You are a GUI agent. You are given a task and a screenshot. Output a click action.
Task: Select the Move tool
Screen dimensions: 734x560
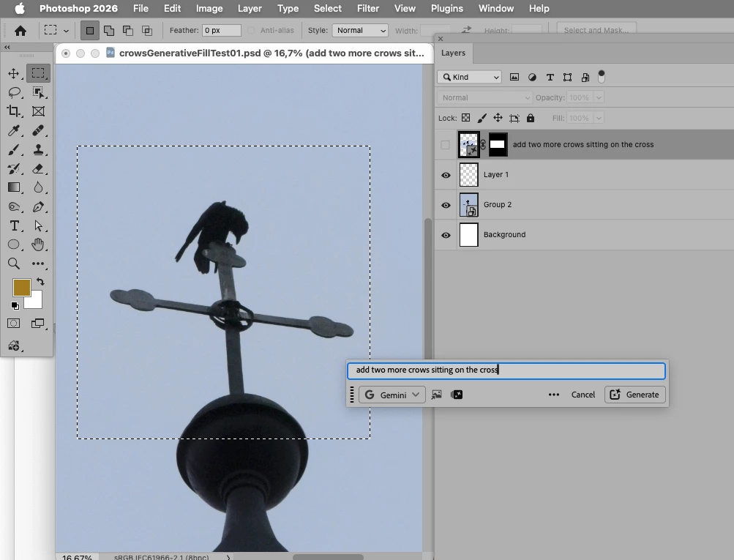(x=14, y=73)
